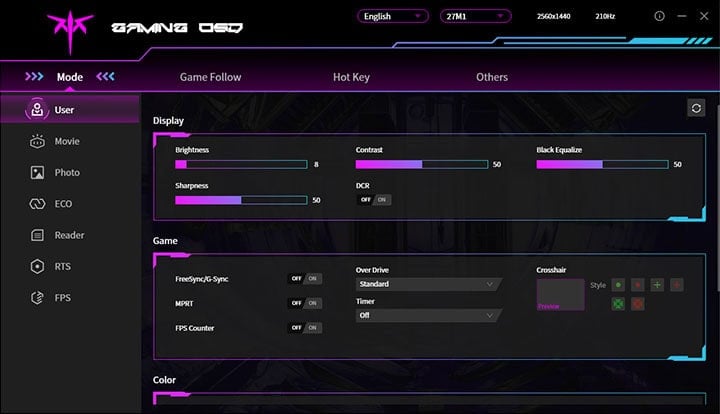Image resolution: width=720 pixels, height=414 pixels.
Task: Select the green dot crosshair style
Action: [x=618, y=285]
